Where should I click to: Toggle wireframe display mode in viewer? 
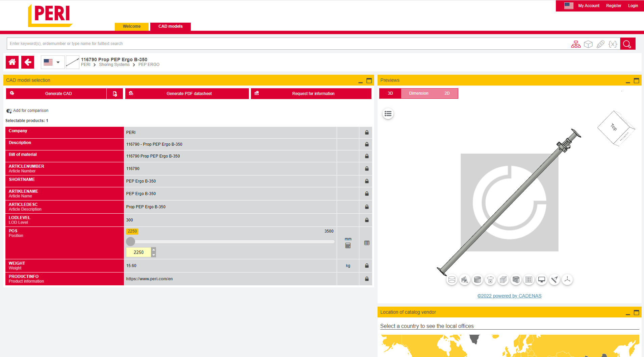click(x=452, y=280)
